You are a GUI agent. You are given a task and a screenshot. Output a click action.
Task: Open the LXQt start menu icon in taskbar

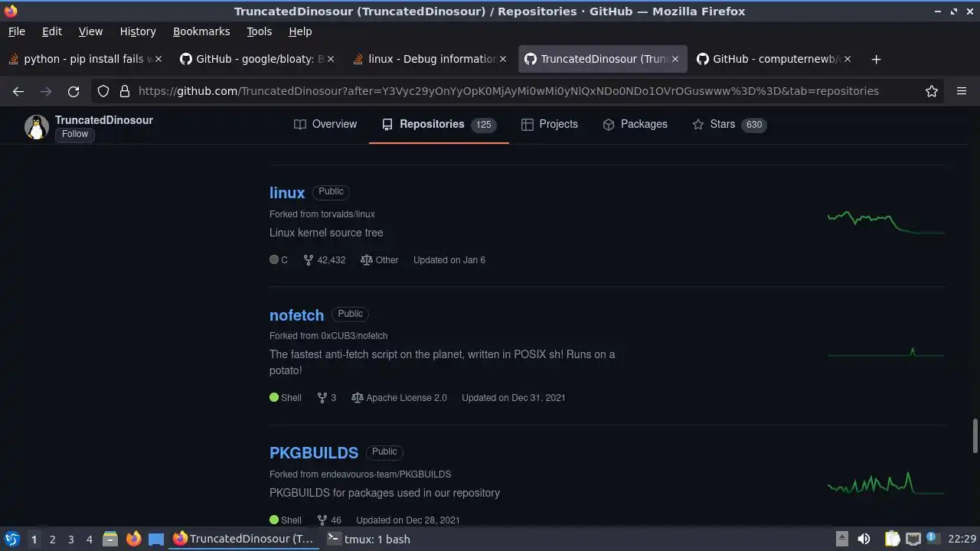11,540
